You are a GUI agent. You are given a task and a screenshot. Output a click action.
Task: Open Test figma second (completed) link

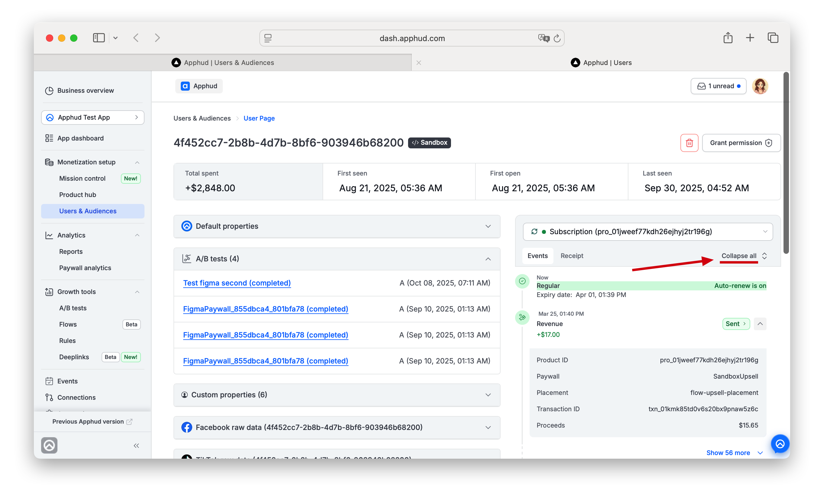click(x=237, y=283)
